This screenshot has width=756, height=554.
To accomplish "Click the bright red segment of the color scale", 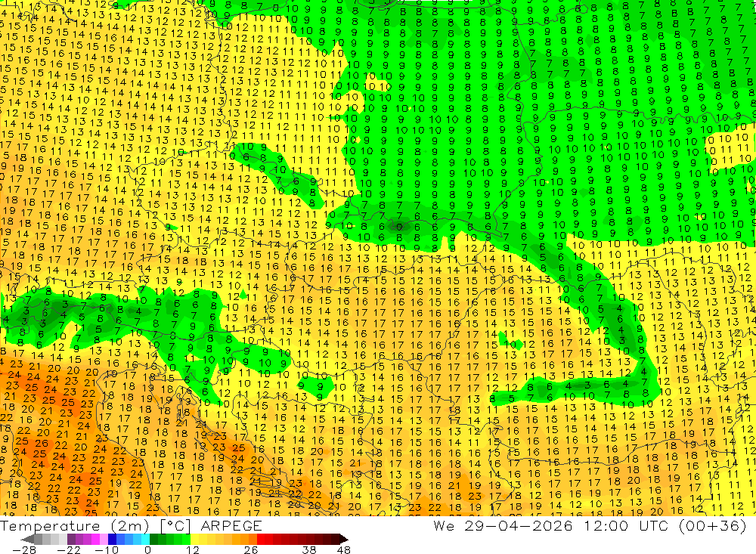I will 265,539.
